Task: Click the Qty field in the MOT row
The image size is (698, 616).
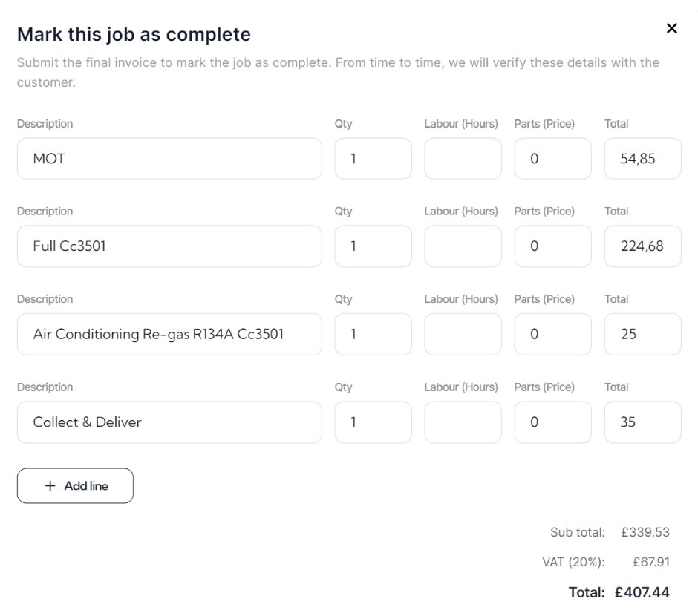Action: (373, 159)
